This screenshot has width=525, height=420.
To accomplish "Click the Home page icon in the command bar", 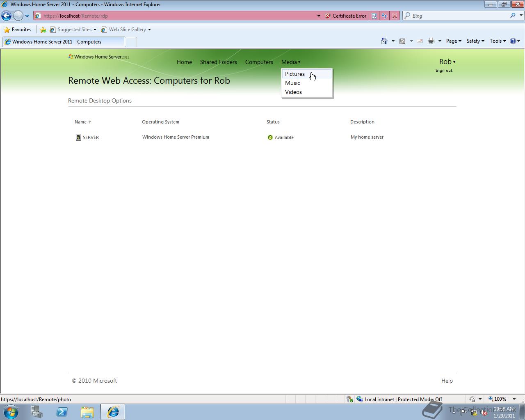I will [384, 41].
